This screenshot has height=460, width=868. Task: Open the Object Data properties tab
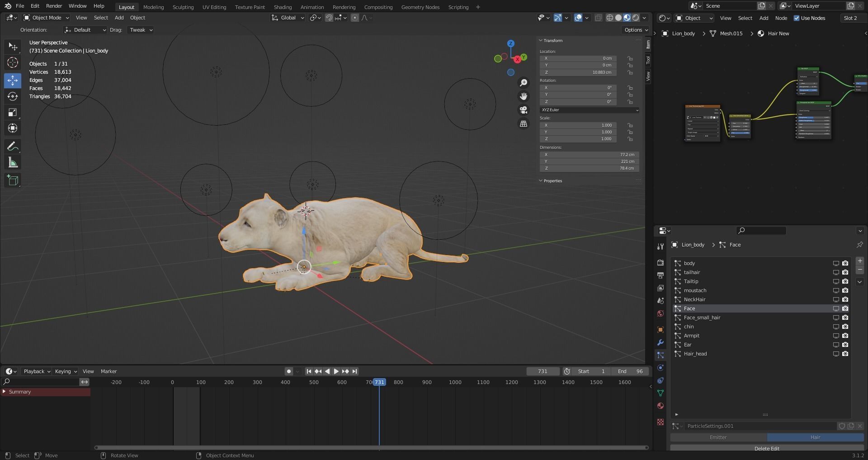(660, 393)
